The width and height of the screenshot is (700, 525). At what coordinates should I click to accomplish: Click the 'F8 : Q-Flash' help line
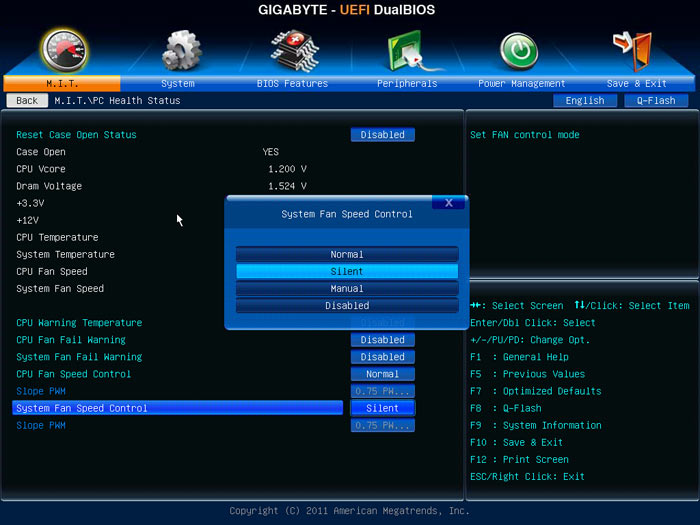coord(506,408)
